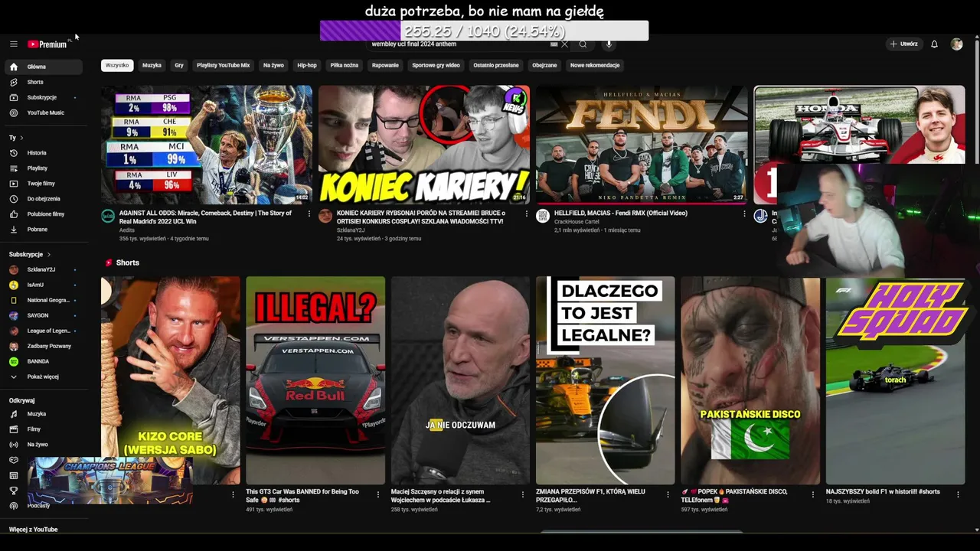Open Do obejrzenia watch later list
This screenshot has height=551, width=980.
click(x=45, y=199)
